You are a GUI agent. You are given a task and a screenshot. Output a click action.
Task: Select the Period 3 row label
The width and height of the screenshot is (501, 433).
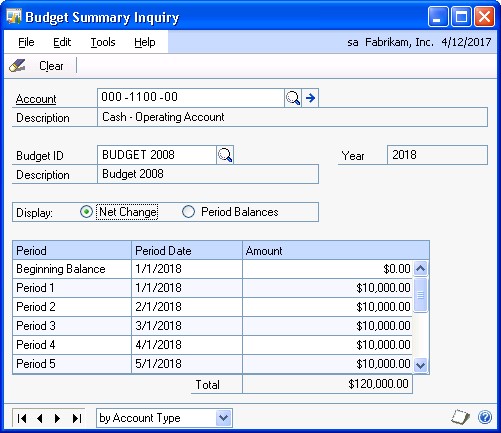(36, 326)
